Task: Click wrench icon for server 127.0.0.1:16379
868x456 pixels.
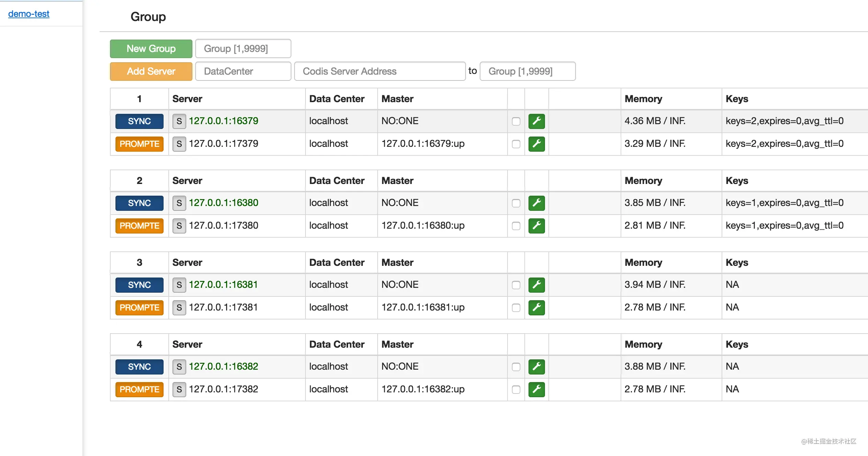Action: (x=536, y=121)
